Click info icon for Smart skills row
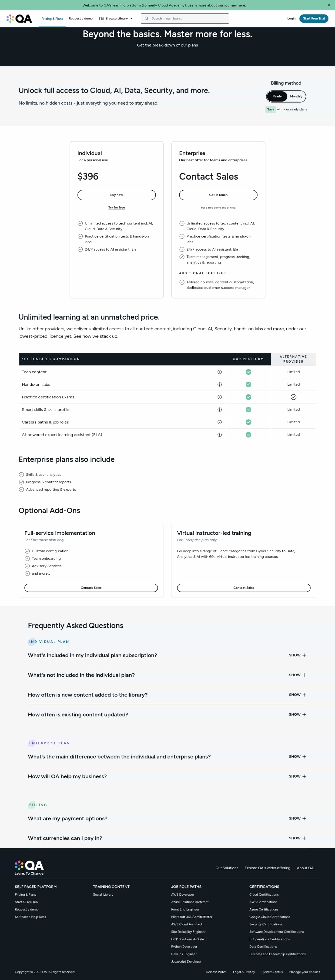Viewport: 335px width, 980px height. (x=219, y=410)
